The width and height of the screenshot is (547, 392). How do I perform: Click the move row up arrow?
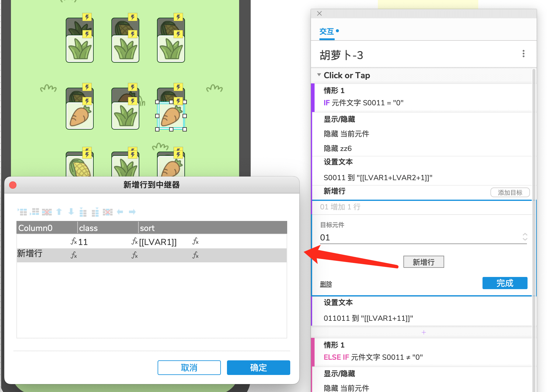59,212
